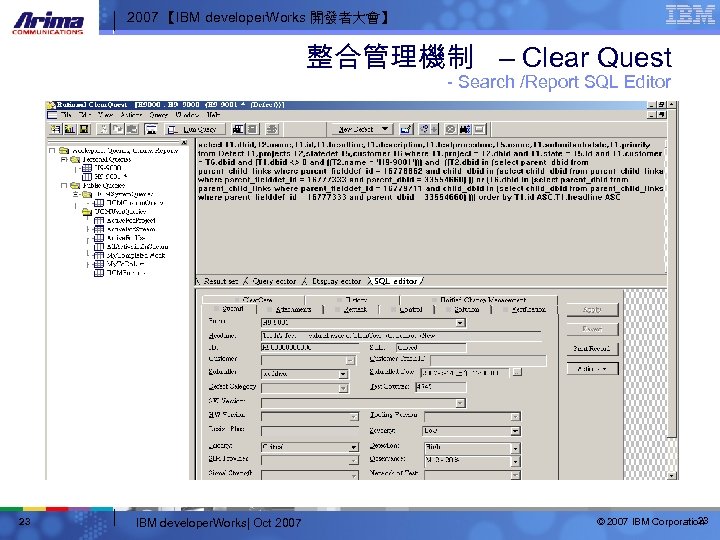Image resolution: width=720 pixels, height=540 pixels.
Task: Open the File menu
Action: [x=66, y=115]
